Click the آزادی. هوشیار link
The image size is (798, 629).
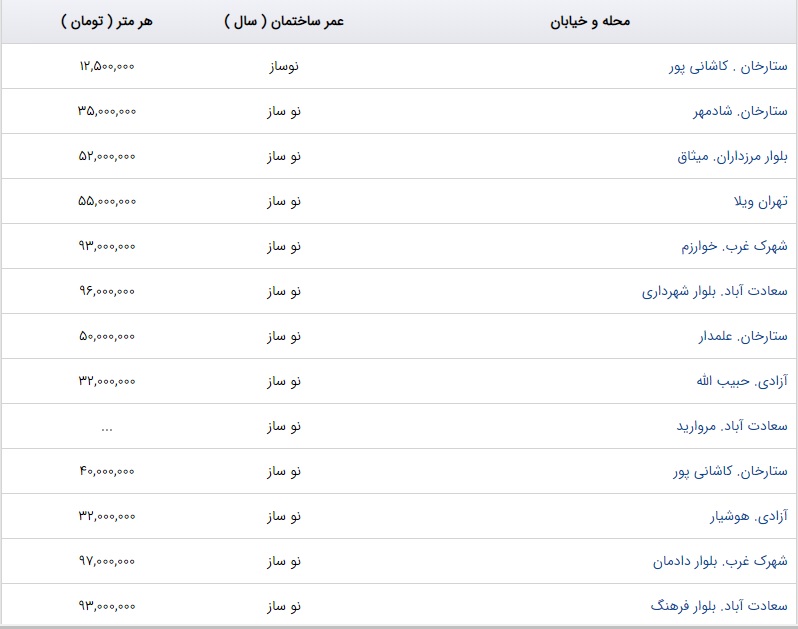(748, 516)
